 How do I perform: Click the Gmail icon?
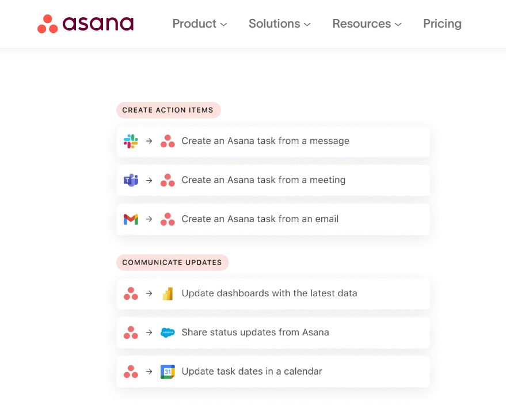[x=131, y=219]
